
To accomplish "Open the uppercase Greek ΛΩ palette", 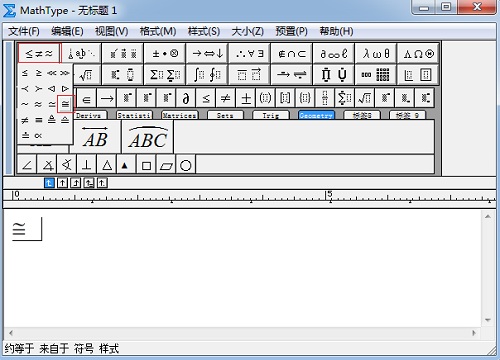I will click(418, 53).
